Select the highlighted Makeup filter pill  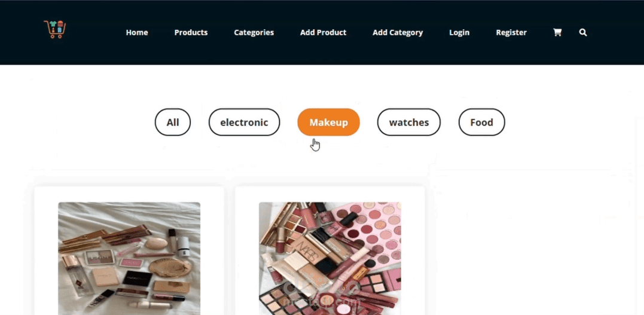[x=328, y=122]
